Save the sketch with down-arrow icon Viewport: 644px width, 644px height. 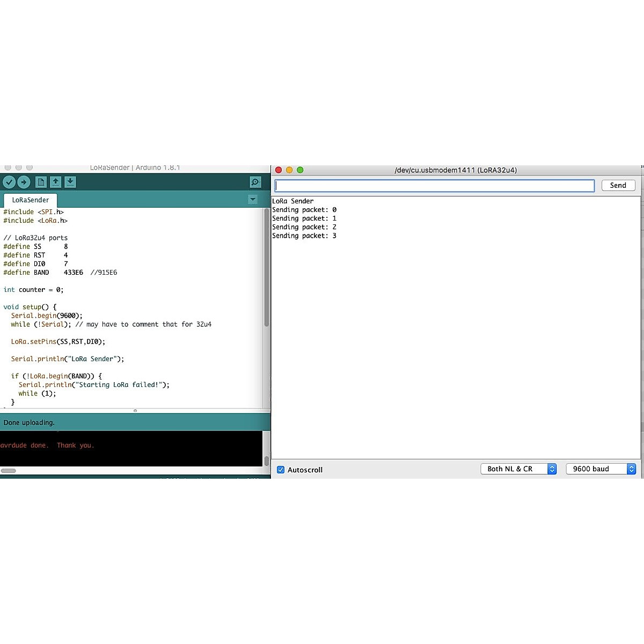pos(70,182)
